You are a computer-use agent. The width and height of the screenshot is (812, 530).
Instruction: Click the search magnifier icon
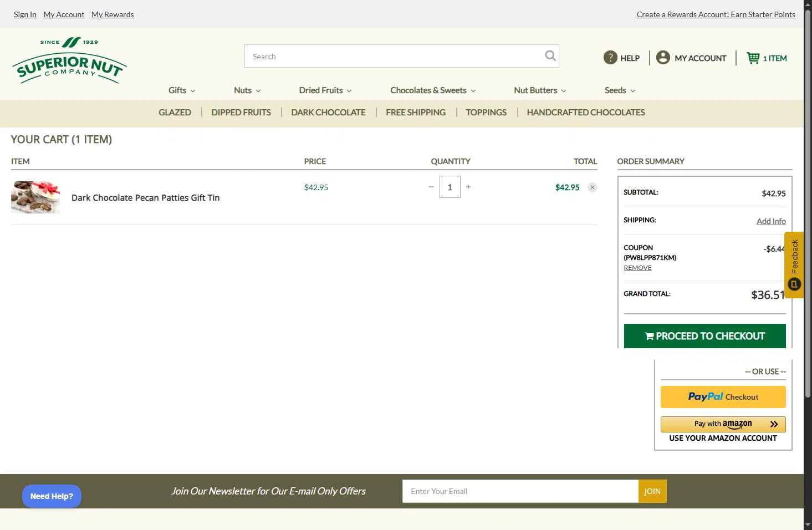pos(550,55)
